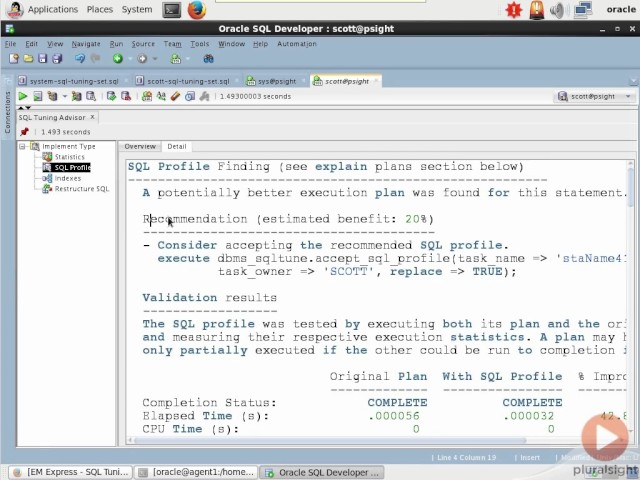This screenshot has width=640, height=480.
Task: Click the Open folder toolbar icon
Action: 28,59
